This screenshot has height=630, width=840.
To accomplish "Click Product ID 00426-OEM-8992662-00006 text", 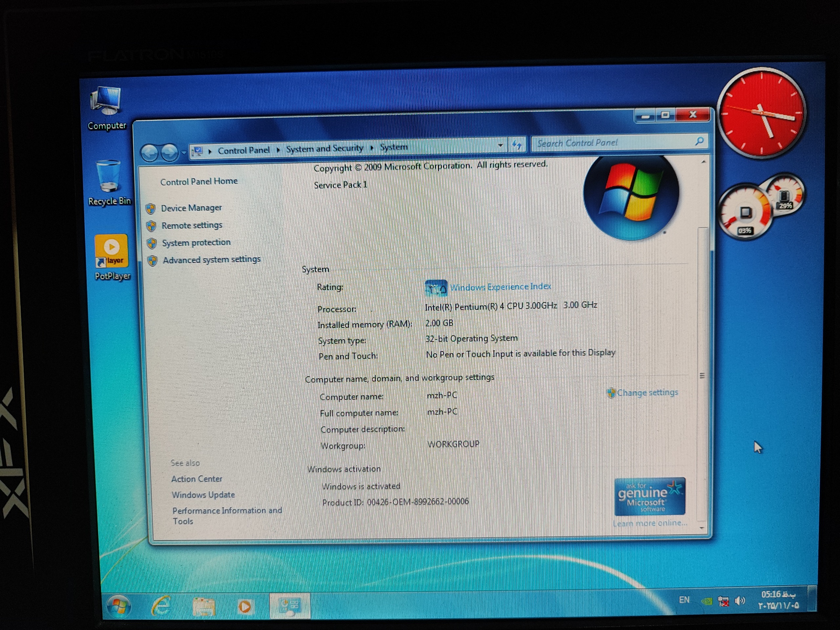I will point(395,502).
